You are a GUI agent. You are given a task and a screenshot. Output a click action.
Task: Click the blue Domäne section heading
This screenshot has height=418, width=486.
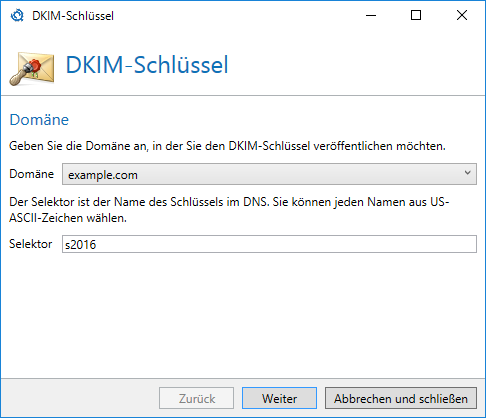point(39,120)
